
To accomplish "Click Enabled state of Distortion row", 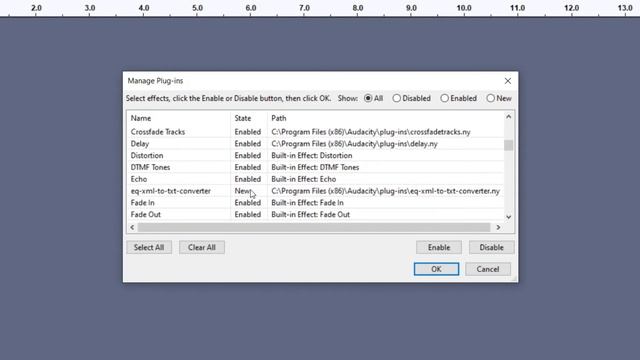I will point(248,156).
